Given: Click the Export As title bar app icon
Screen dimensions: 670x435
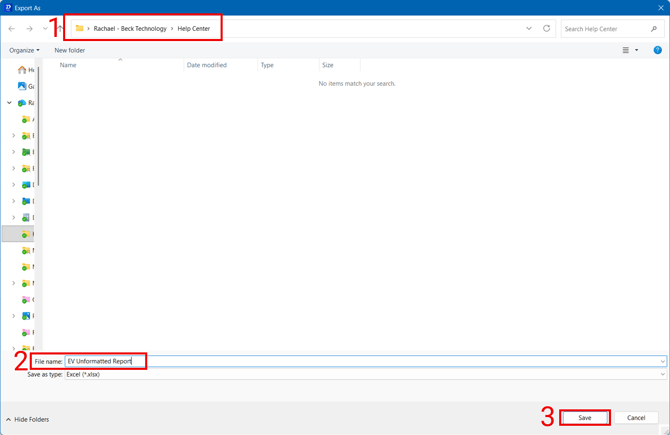Looking at the screenshot, I should coord(8,8).
